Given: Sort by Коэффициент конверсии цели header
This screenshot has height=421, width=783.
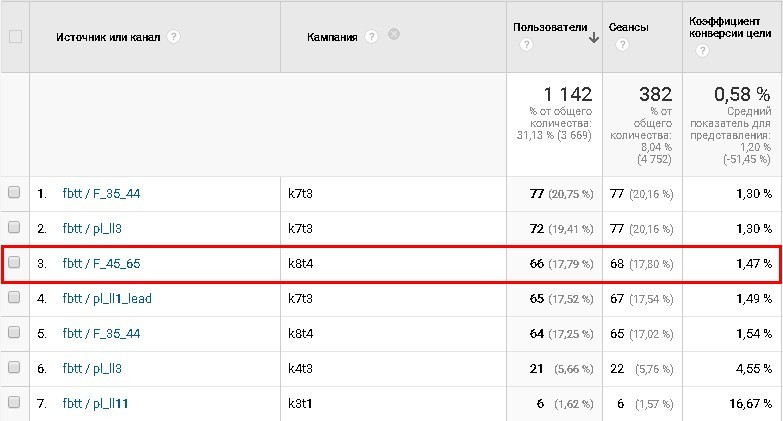Looking at the screenshot, I should [731, 27].
